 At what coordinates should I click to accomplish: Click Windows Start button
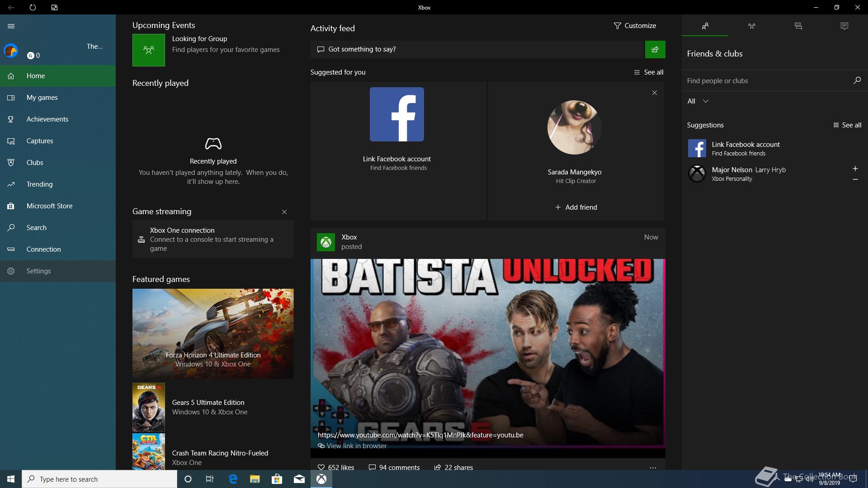(11, 479)
